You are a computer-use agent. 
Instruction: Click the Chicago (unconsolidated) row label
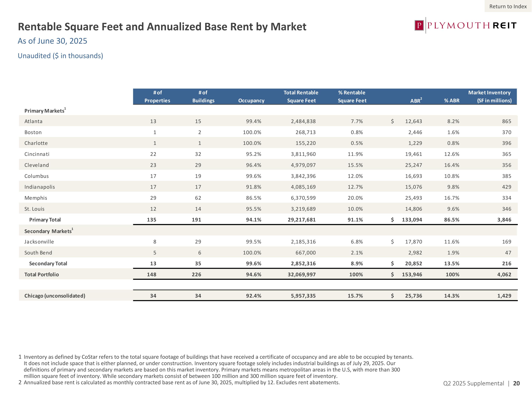point(55,296)
